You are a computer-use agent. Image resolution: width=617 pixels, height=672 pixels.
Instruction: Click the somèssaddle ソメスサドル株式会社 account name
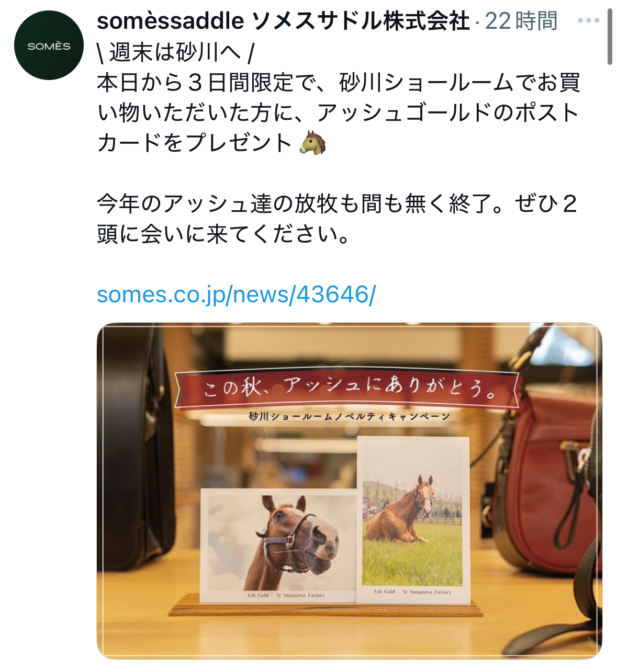click(283, 21)
